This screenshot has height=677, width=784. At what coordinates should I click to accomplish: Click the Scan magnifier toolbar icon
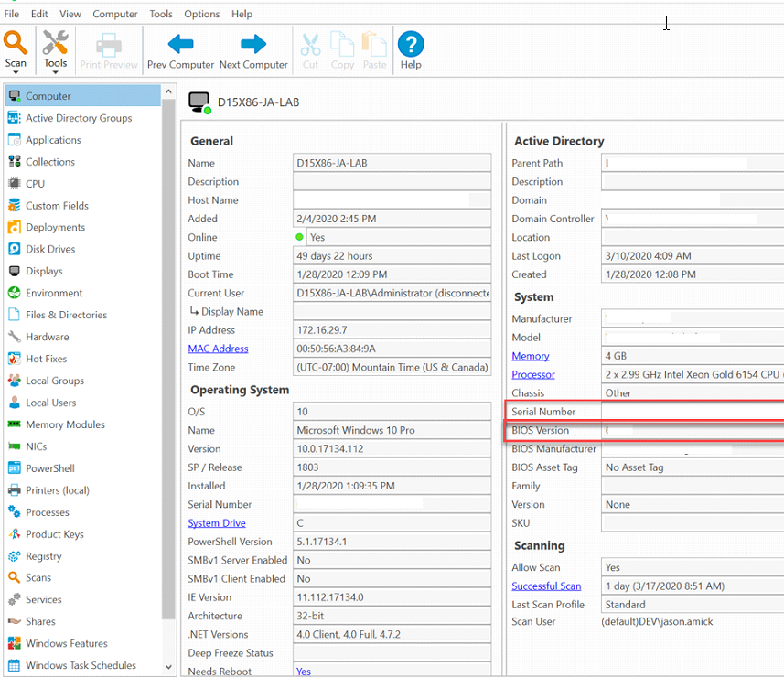(x=15, y=42)
